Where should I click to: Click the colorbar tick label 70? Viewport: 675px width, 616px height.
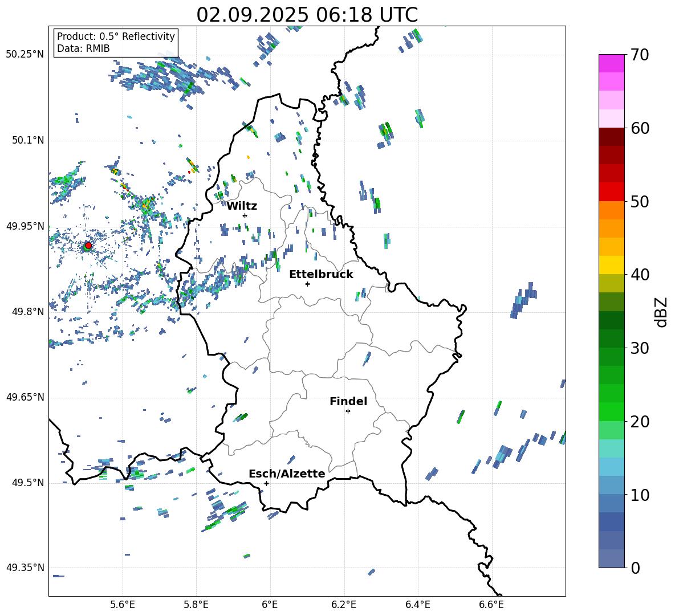tap(640, 55)
